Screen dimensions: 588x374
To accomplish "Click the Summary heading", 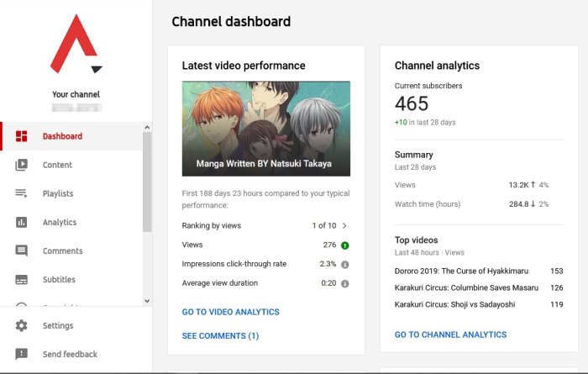I will [x=413, y=155].
